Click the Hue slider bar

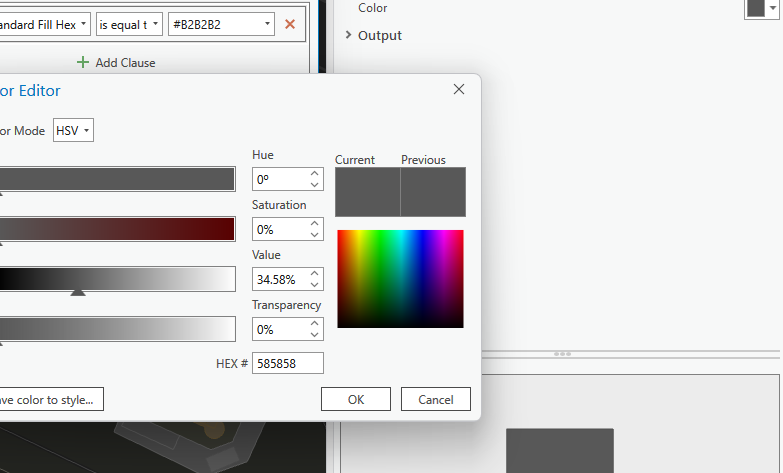tap(117, 179)
